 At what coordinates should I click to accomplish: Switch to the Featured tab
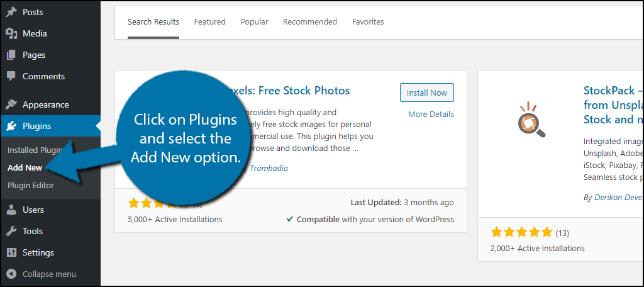209,22
